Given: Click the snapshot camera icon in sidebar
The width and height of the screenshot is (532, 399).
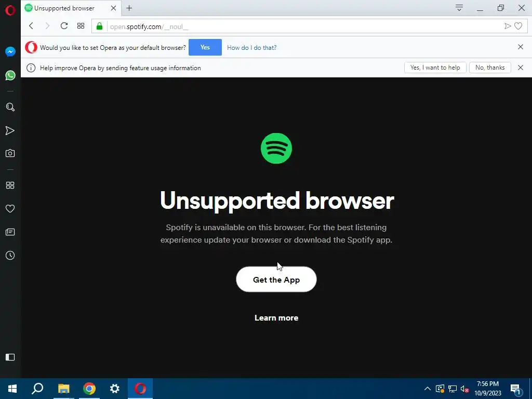Looking at the screenshot, I should [x=10, y=153].
